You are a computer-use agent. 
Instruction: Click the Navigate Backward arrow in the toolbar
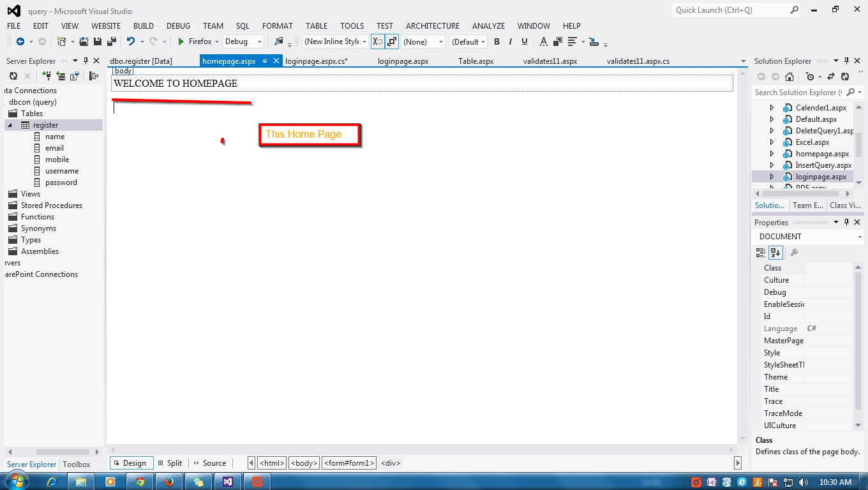pos(20,41)
